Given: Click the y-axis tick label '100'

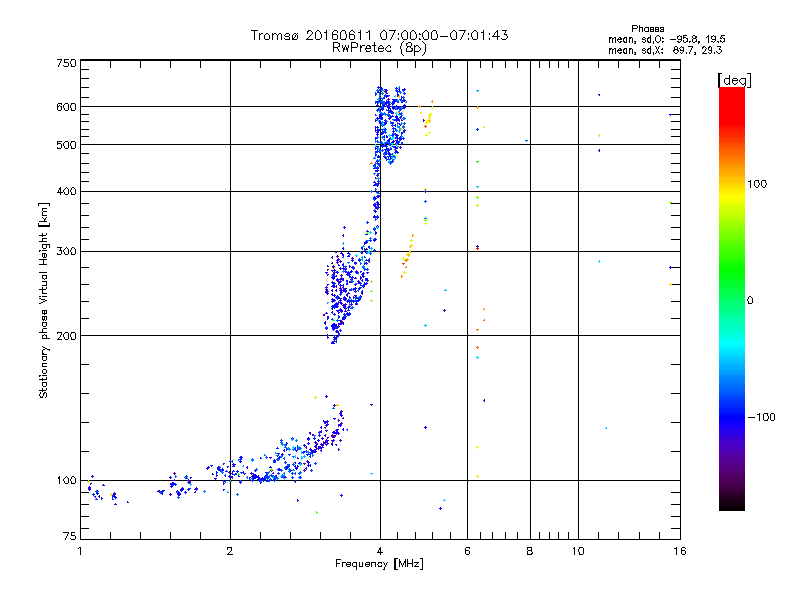Looking at the screenshot, I should [x=66, y=480].
